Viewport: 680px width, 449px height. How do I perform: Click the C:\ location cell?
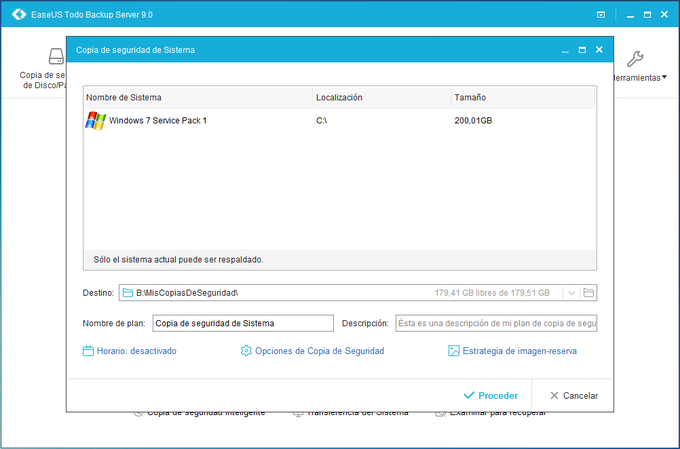[321, 121]
